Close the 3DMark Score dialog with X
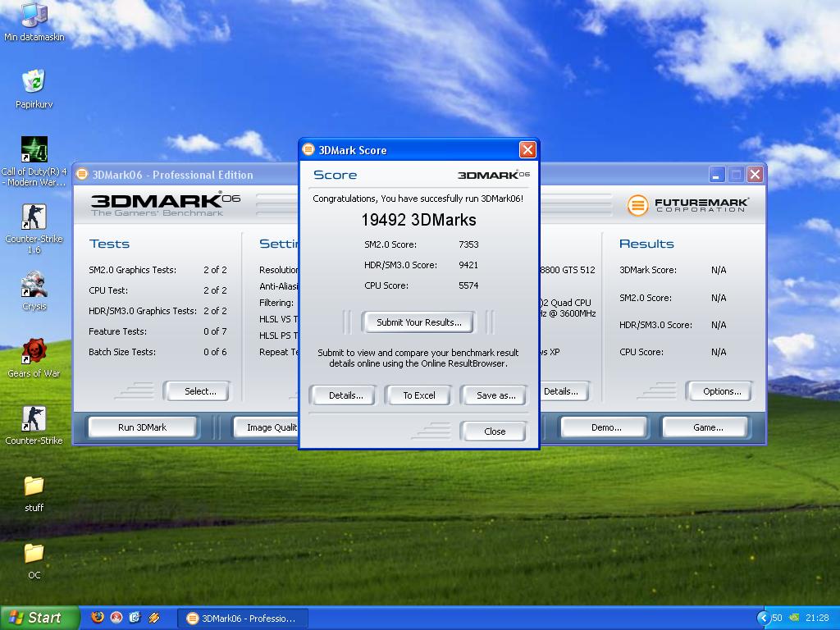 (x=527, y=150)
